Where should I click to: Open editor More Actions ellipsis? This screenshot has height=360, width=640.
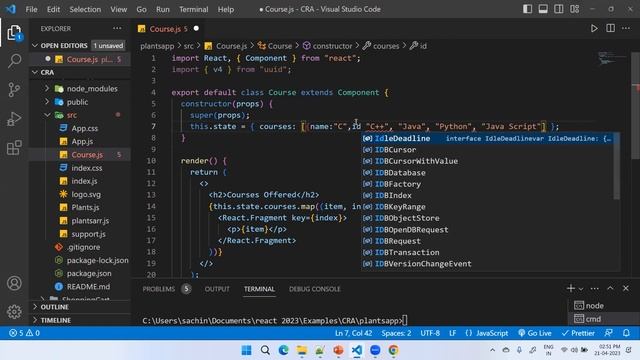point(626,29)
